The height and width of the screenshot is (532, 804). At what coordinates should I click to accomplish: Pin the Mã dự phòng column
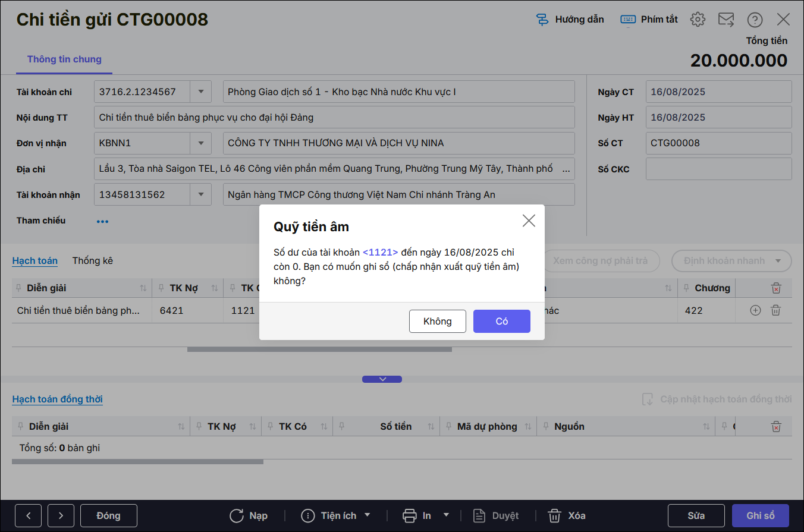pyautogui.click(x=448, y=426)
